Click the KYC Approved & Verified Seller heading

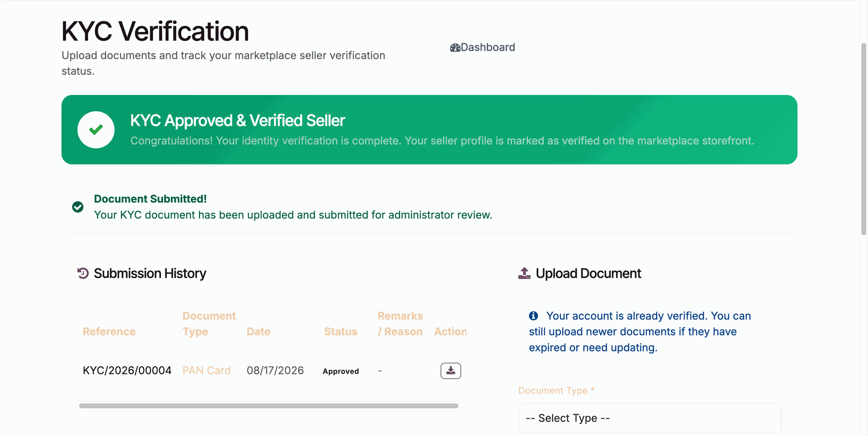point(238,120)
